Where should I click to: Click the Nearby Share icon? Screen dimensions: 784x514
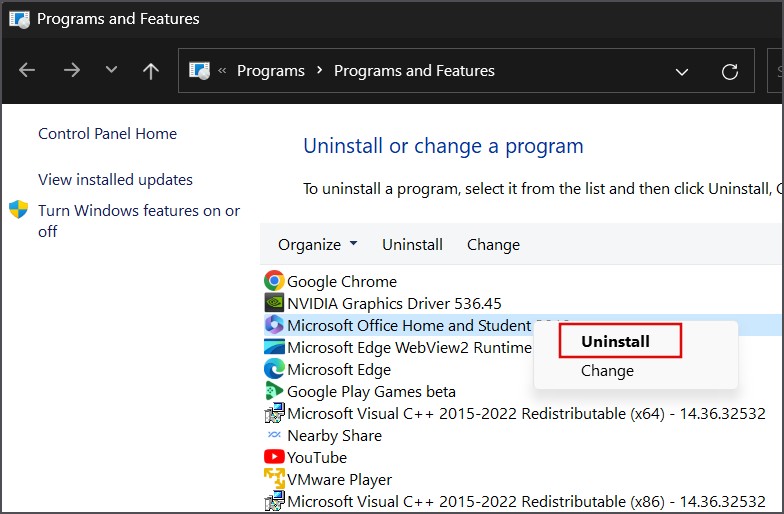(x=274, y=435)
